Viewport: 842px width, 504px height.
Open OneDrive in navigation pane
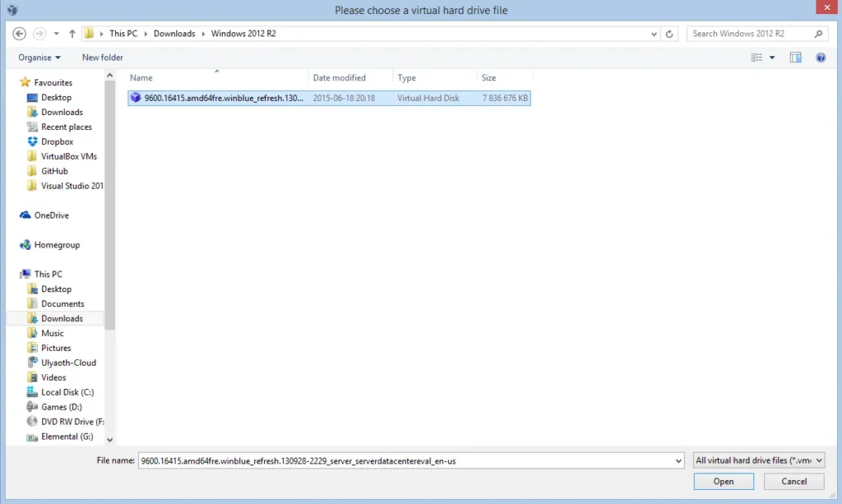click(x=51, y=215)
